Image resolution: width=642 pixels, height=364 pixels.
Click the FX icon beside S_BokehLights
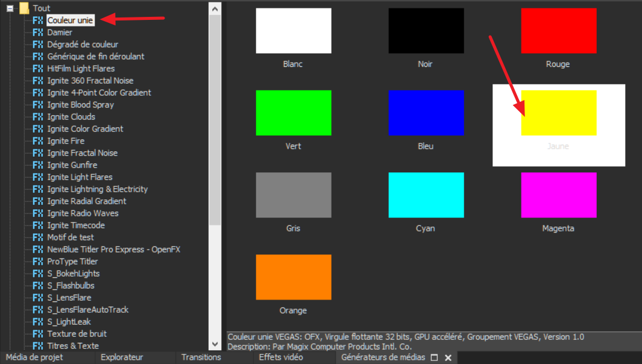(x=38, y=274)
